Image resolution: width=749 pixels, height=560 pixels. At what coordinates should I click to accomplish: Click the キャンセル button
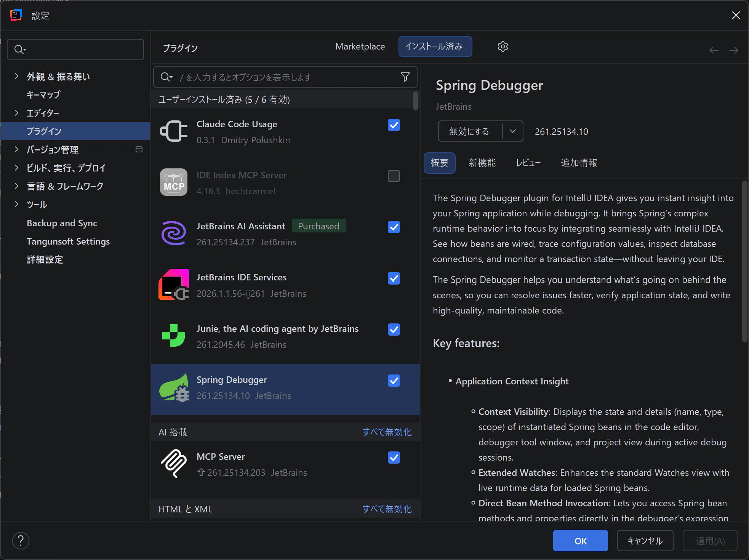(x=645, y=541)
